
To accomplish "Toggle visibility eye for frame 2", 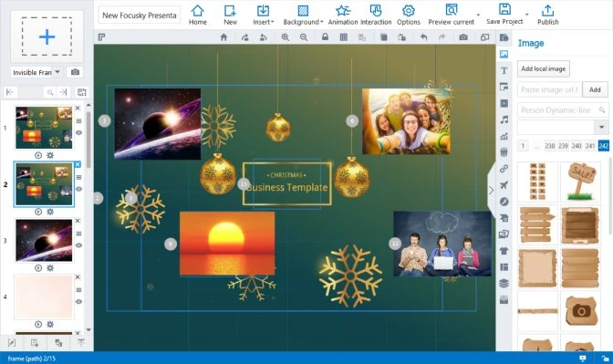I will click(x=78, y=189).
